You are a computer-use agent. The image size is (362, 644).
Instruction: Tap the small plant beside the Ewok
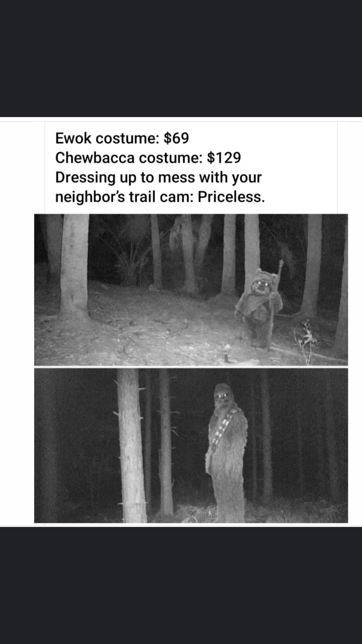(x=306, y=341)
